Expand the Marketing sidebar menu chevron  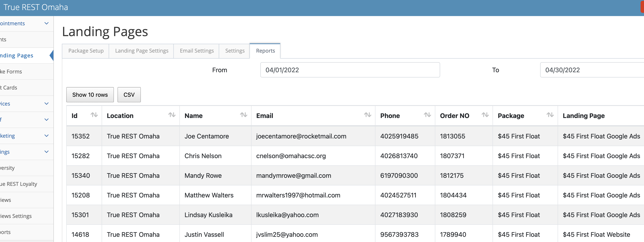pos(46,136)
